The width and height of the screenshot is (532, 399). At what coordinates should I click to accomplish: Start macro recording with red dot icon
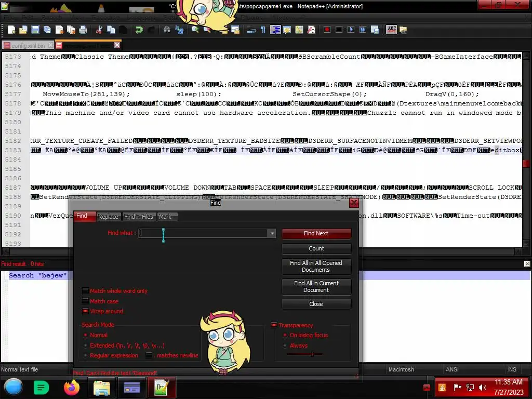click(x=327, y=30)
